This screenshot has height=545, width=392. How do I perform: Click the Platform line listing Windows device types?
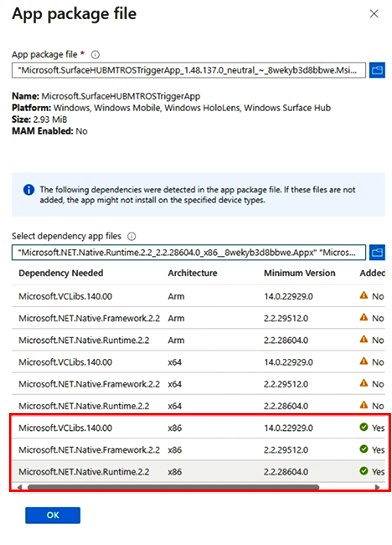pos(171,108)
